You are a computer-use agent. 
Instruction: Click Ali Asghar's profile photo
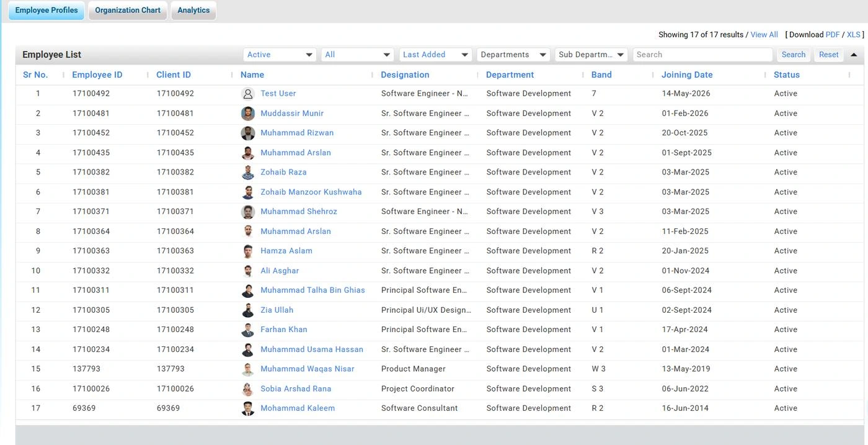click(247, 271)
